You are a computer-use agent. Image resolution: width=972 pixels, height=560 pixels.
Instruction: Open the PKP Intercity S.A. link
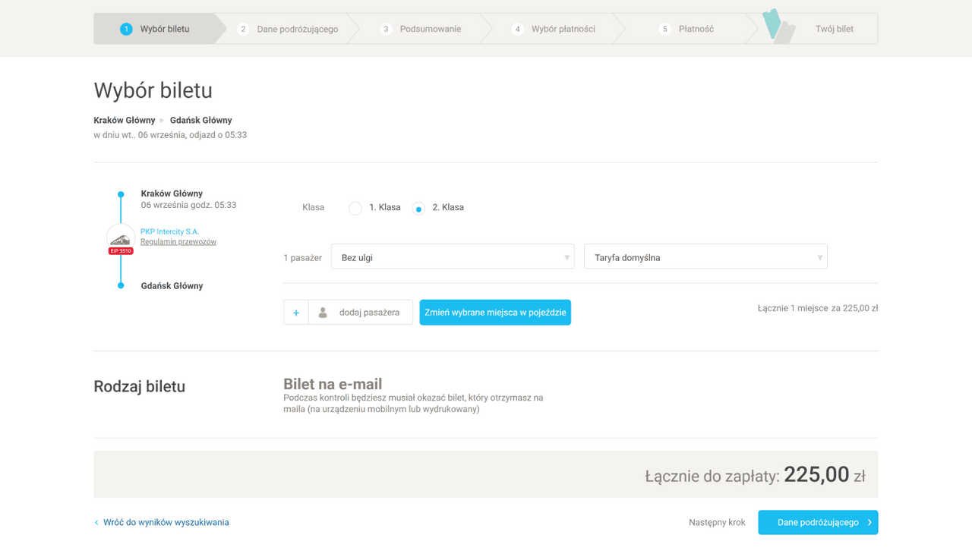point(169,231)
